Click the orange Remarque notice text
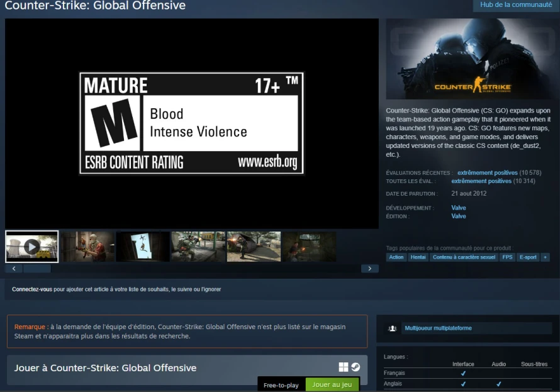Image resolution: width=560 pixels, height=392 pixels. pyautogui.click(x=180, y=332)
